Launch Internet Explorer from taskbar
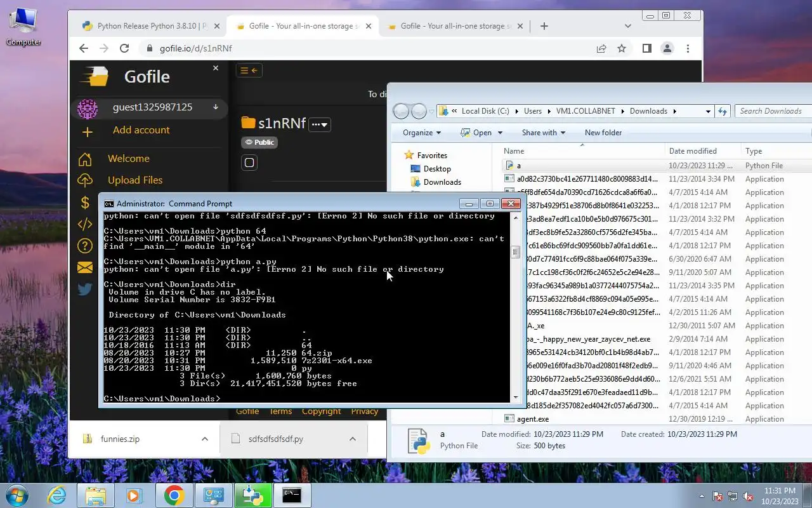 [x=56, y=496]
